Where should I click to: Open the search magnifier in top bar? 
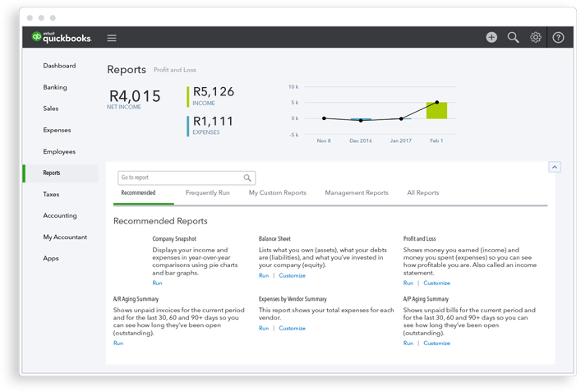click(x=513, y=37)
